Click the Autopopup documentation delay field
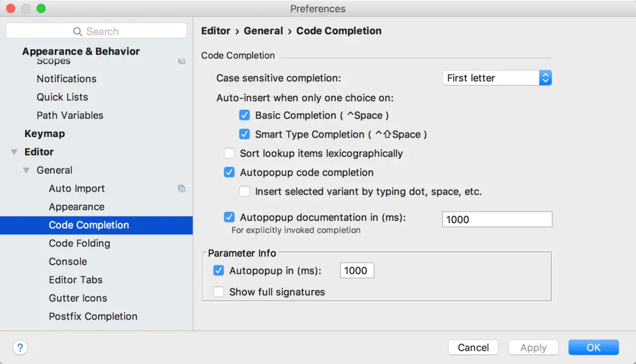 (x=497, y=219)
